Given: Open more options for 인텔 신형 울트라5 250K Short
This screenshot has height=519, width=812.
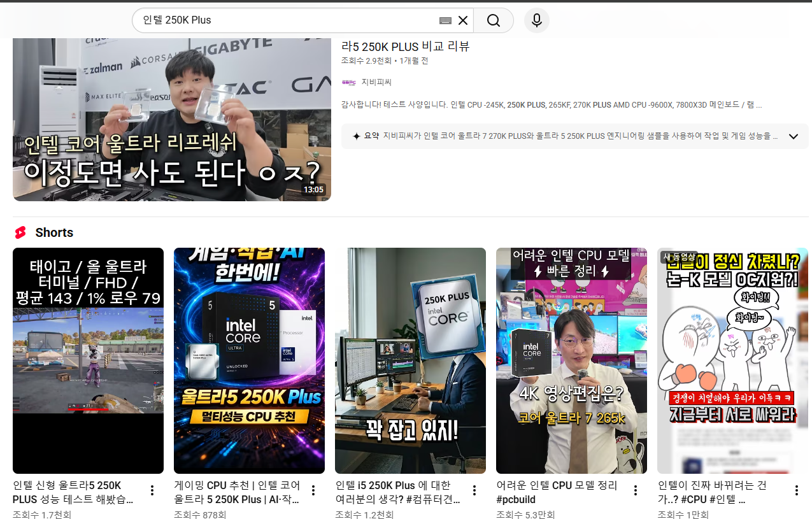Looking at the screenshot, I should [152, 490].
